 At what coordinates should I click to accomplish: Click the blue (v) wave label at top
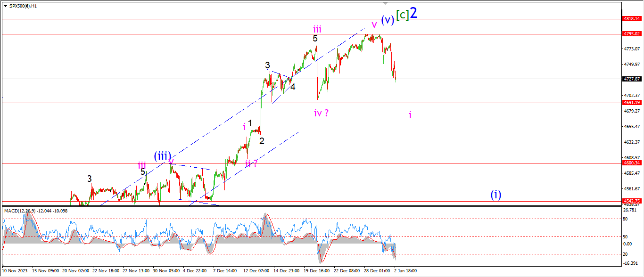click(388, 20)
